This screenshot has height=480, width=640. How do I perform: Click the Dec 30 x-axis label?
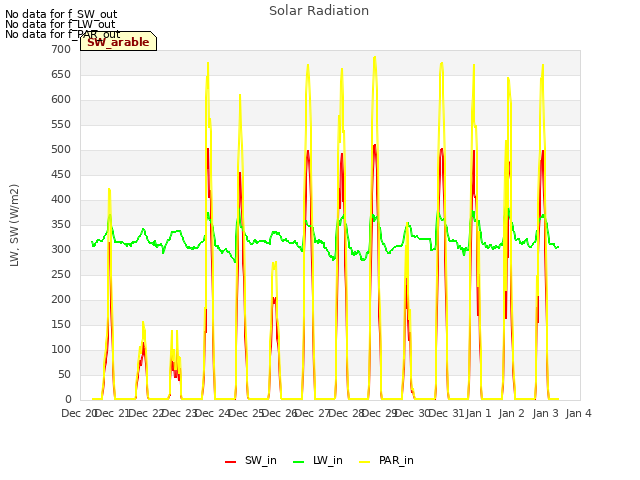pyautogui.click(x=413, y=413)
